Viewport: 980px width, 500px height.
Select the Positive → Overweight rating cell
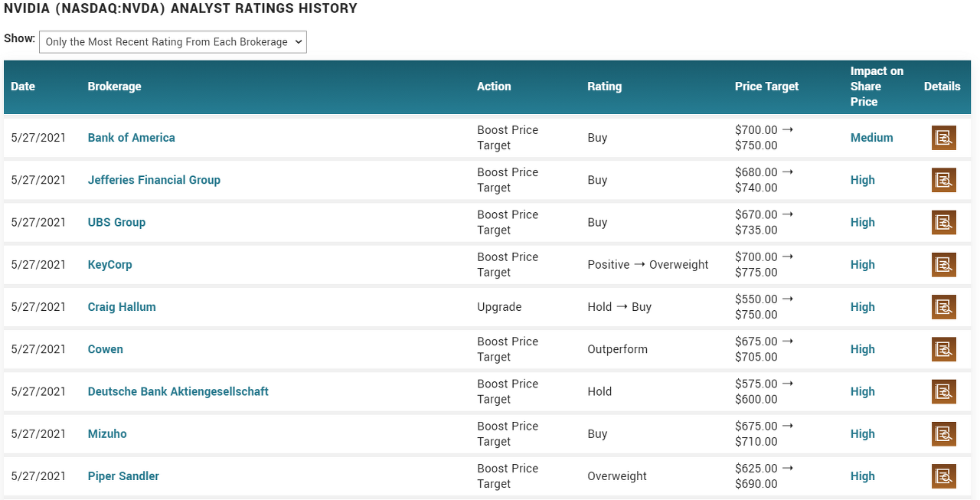point(648,265)
